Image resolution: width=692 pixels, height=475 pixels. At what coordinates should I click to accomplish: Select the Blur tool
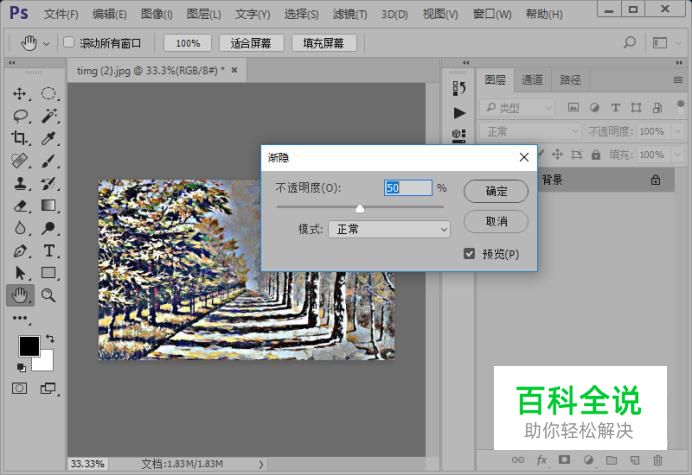click(x=19, y=228)
